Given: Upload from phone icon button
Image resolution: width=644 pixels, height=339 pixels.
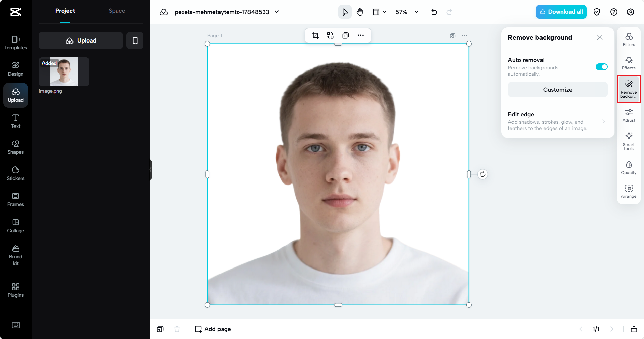Looking at the screenshot, I should coord(135,40).
